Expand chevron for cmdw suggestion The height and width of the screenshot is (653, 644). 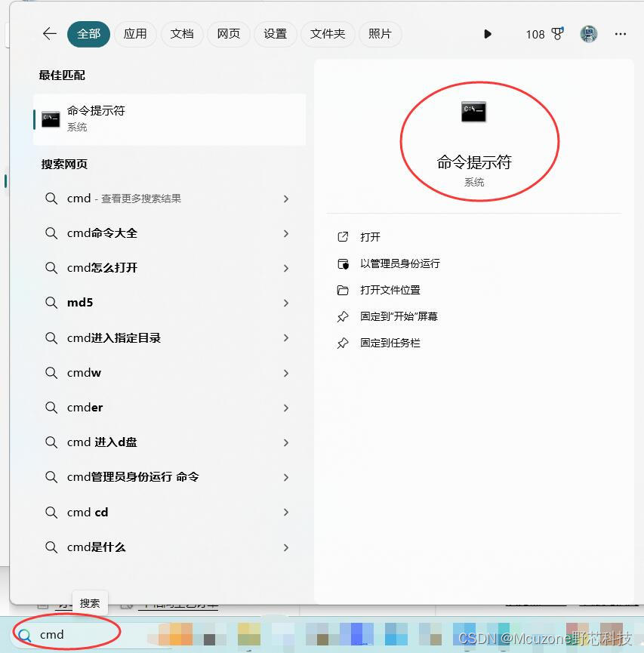pos(285,373)
